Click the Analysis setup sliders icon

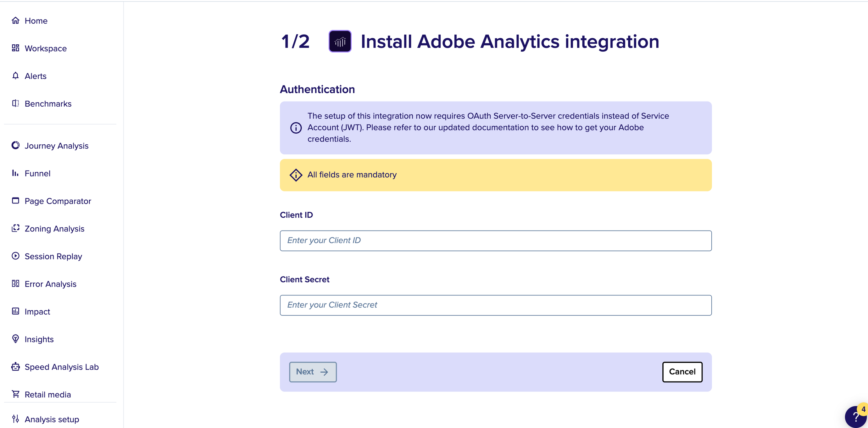[x=15, y=419]
